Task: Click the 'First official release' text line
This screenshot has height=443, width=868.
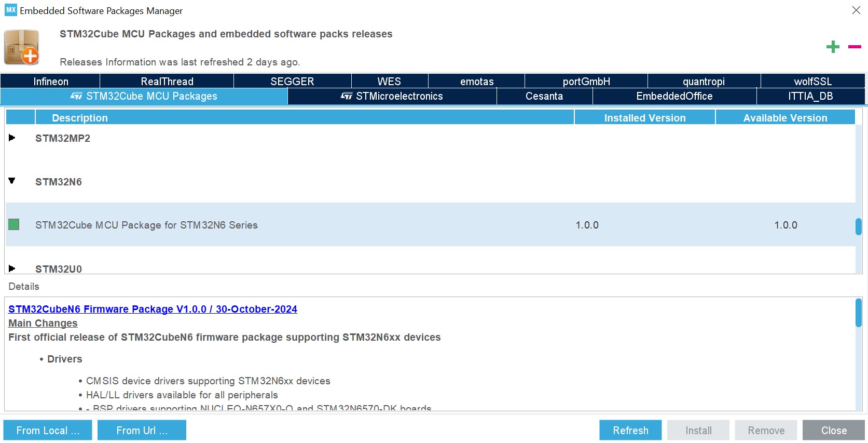Action: [225, 337]
